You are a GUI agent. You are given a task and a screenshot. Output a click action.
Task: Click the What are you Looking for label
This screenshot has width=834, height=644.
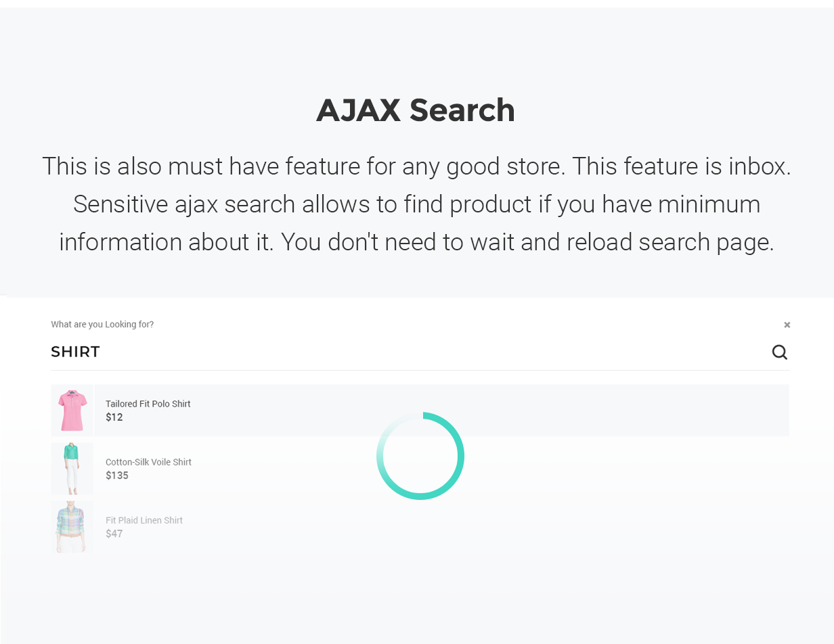pos(102,325)
